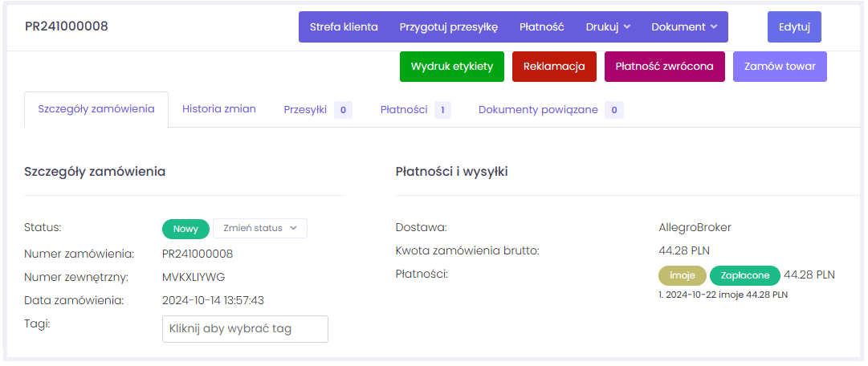Switch to Dokumenty powiązane tab
The image size is (868, 366).
pos(550,110)
